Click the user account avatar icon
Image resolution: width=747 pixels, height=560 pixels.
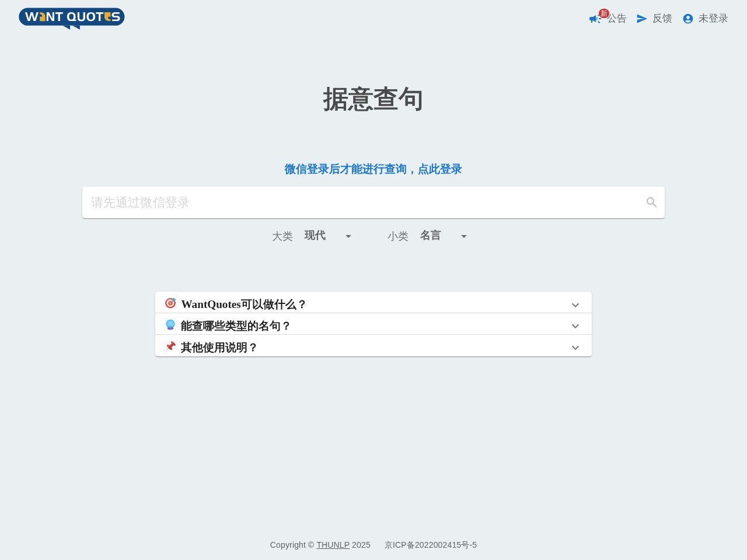688,19
